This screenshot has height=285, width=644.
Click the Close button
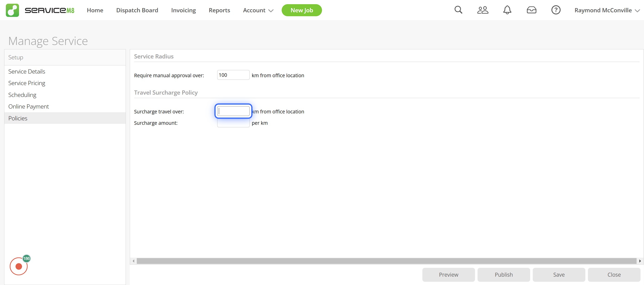click(x=614, y=275)
